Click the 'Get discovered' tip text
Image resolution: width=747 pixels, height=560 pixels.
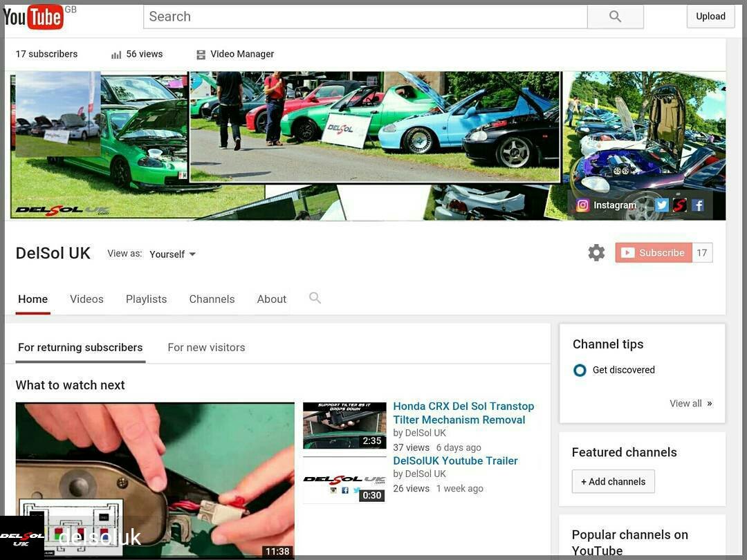click(x=624, y=370)
